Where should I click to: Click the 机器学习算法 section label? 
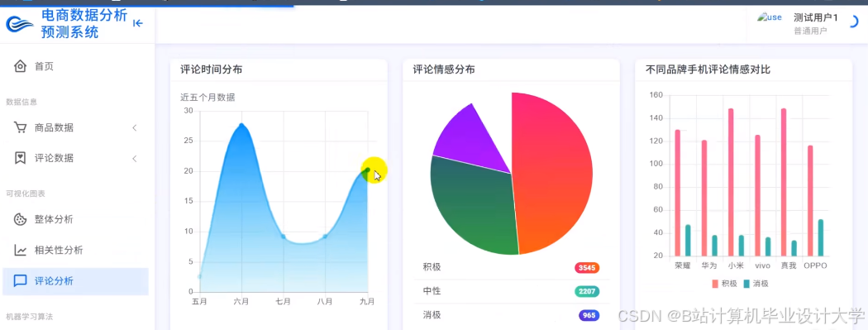[29, 317]
